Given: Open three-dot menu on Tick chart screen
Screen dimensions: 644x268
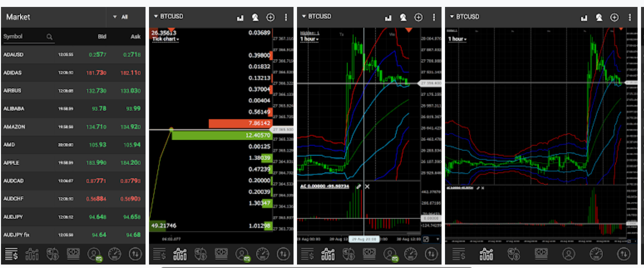Looking at the screenshot, I should pos(286,17).
